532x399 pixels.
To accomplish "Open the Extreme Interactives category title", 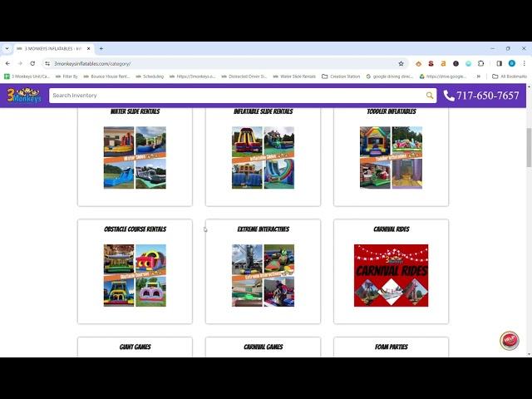I will pyautogui.click(x=263, y=229).
